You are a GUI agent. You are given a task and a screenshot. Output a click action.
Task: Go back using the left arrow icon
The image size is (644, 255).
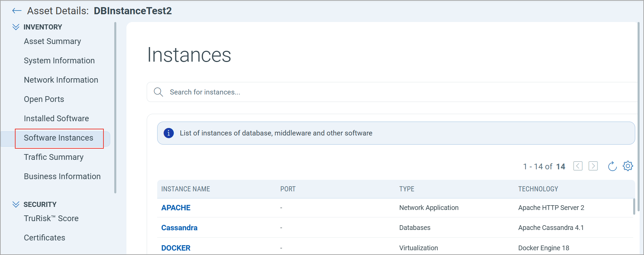click(17, 11)
